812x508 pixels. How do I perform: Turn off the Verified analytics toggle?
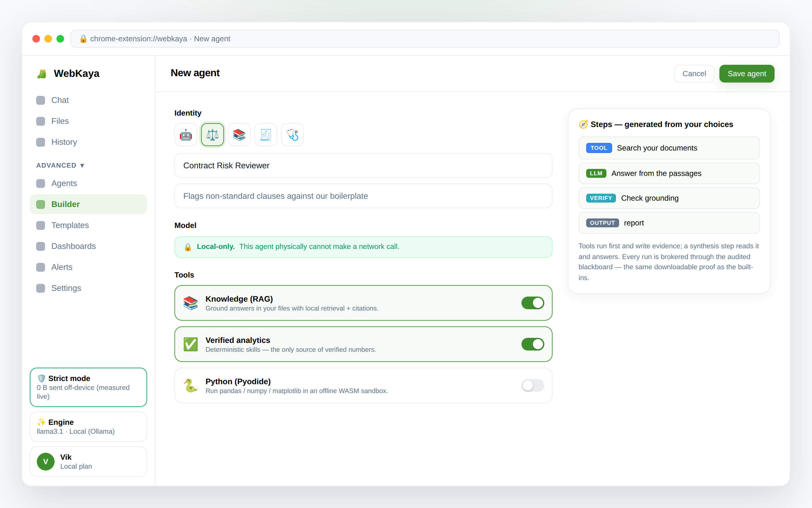point(533,344)
